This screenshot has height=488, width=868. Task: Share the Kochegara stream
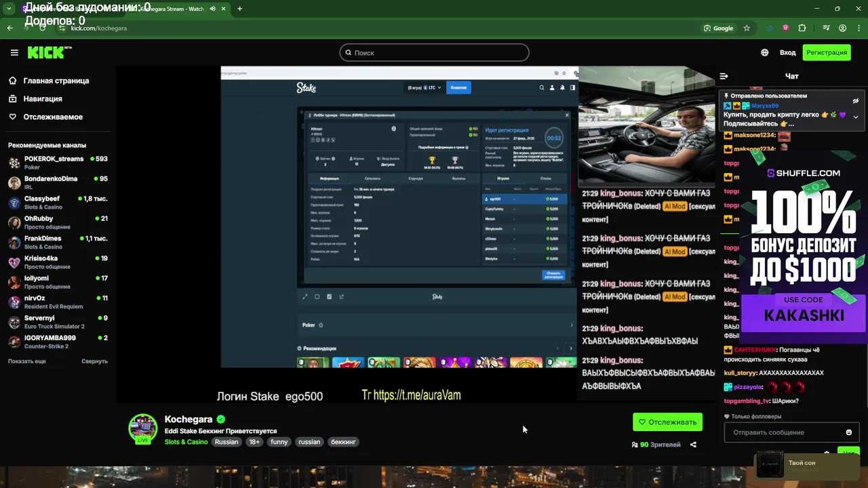[693, 445]
